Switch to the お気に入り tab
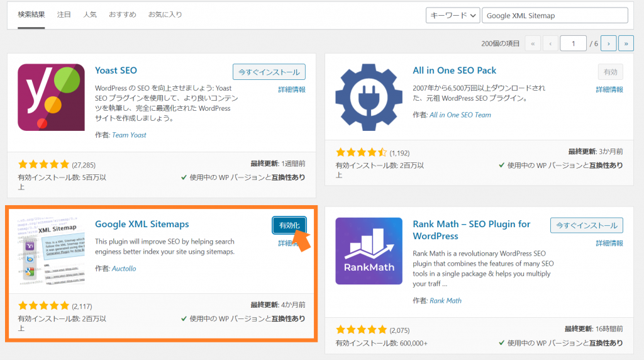The image size is (644, 360). (x=165, y=15)
